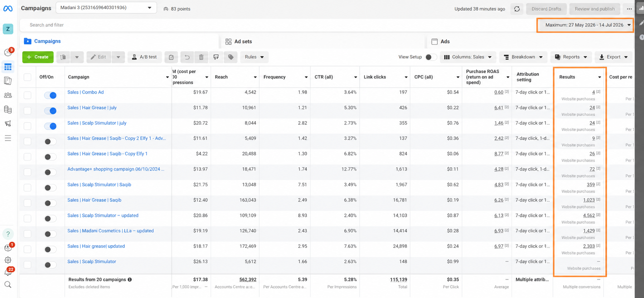Image resolution: width=644 pixels, height=298 pixels.
Task: Open the Settings gear icon
Action: pyautogui.click(x=8, y=260)
